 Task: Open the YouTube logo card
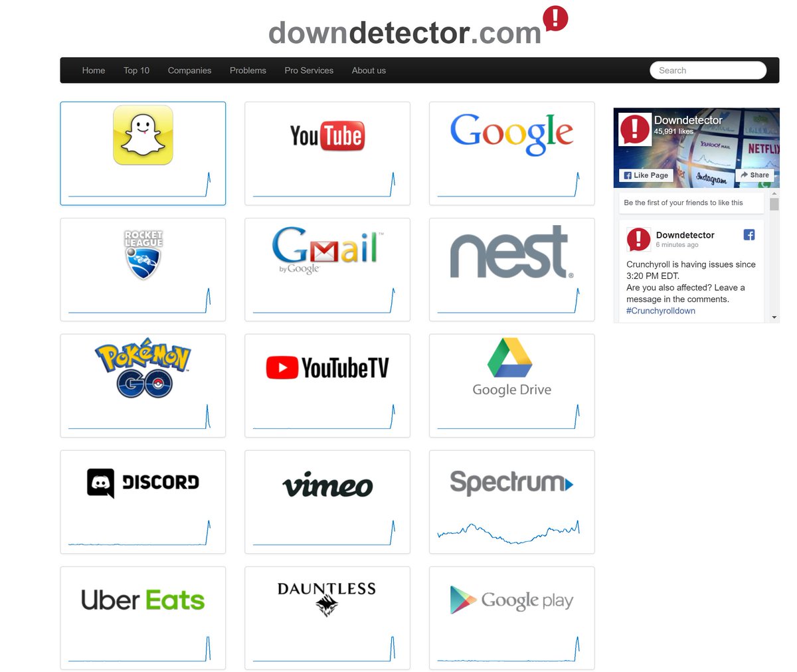pos(327,153)
